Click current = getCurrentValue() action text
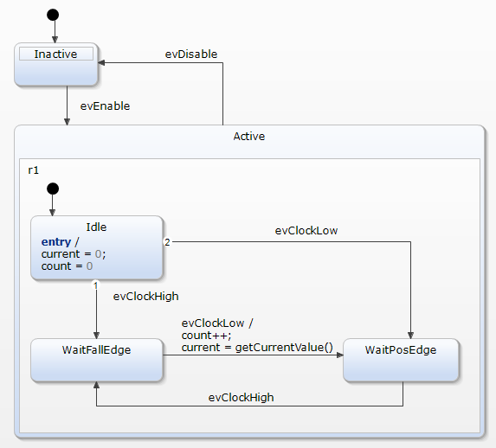This screenshot has height=448, width=496. pyautogui.click(x=257, y=348)
